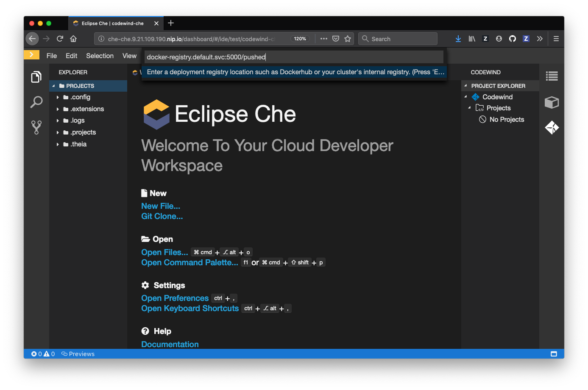Click the browser Forward arrow

tap(46, 39)
